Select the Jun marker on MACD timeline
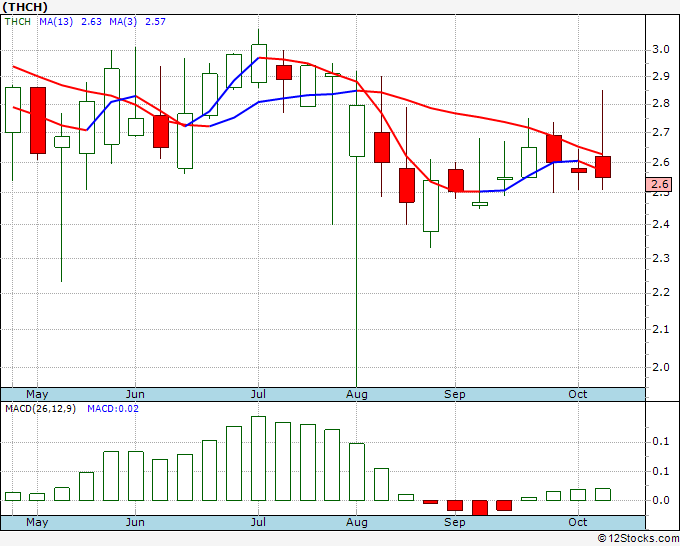This screenshot has width=680, height=546. click(135, 522)
